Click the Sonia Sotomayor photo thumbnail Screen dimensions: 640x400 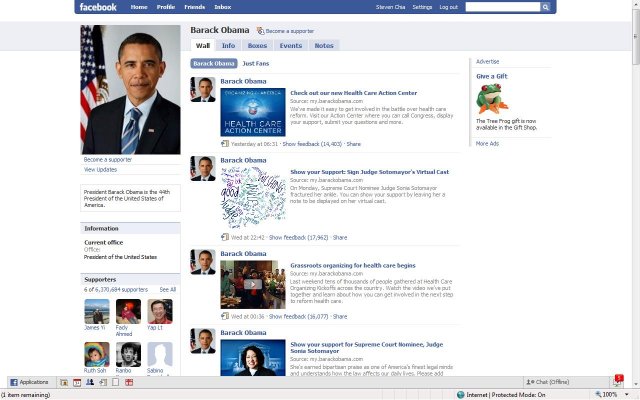pos(253,358)
